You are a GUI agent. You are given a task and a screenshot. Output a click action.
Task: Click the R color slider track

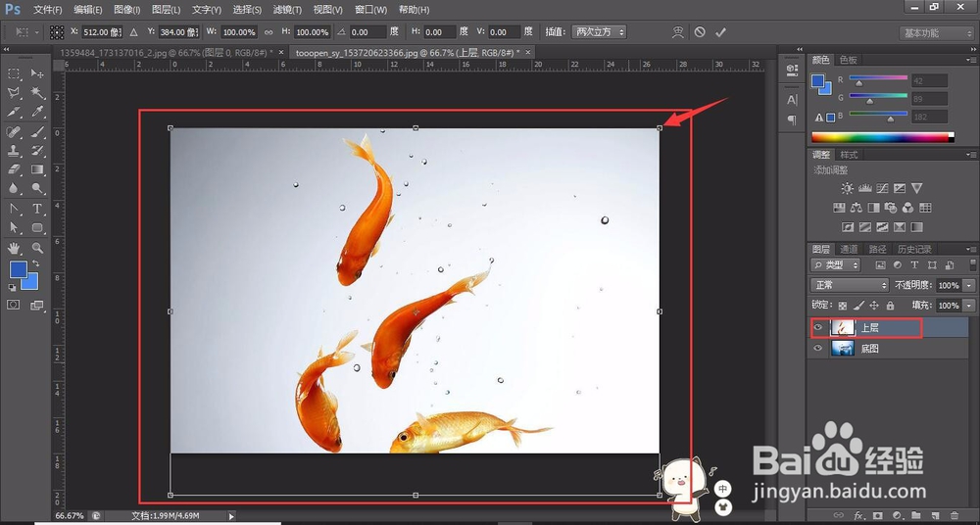[878, 78]
